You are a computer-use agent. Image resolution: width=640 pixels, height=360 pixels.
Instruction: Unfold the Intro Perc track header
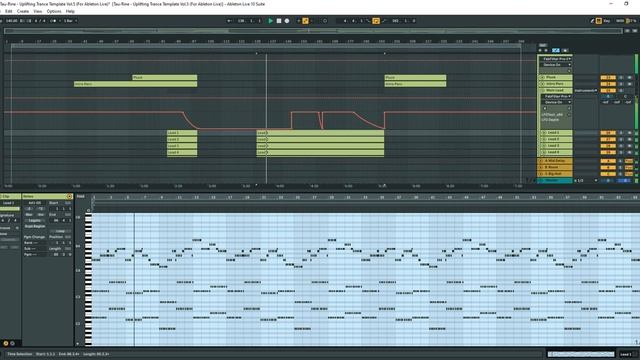coord(542,84)
